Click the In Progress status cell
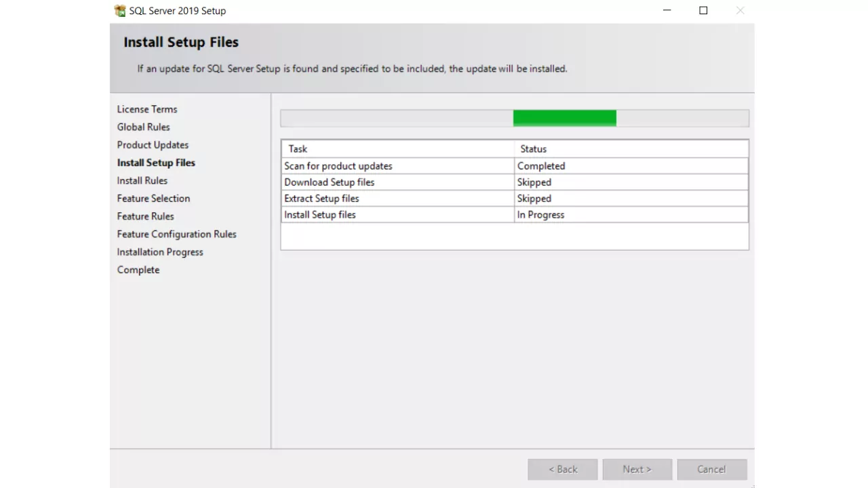The image size is (868, 488). [x=631, y=215]
